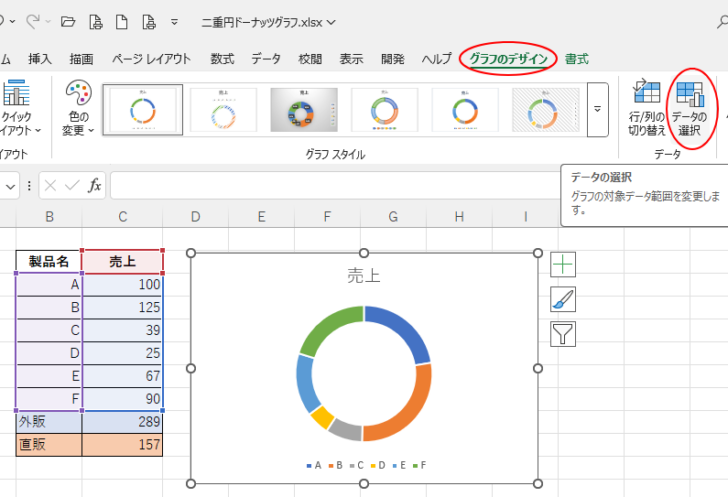Image resolution: width=728 pixels, height=497 pixels.
Task: Open the データ ribbon tab
Action: (x=266, y=59)
